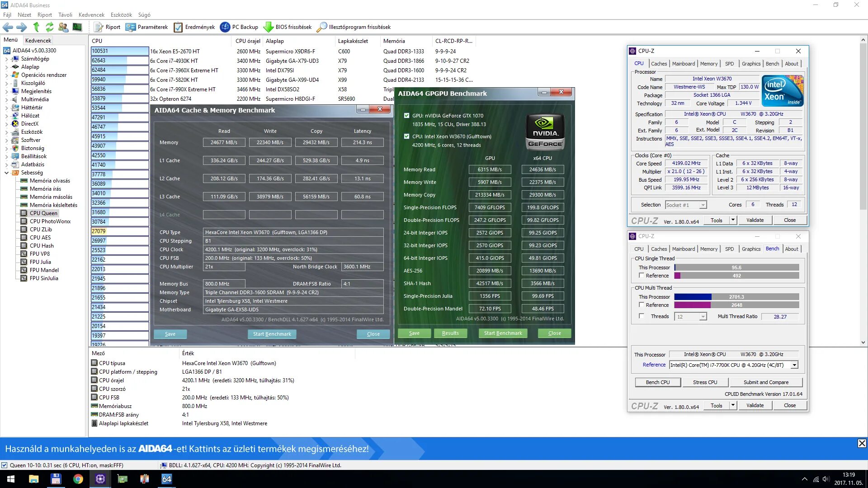Expand the Multimédia tree node
Screen dimensions: 868x488
coord(6,99)
